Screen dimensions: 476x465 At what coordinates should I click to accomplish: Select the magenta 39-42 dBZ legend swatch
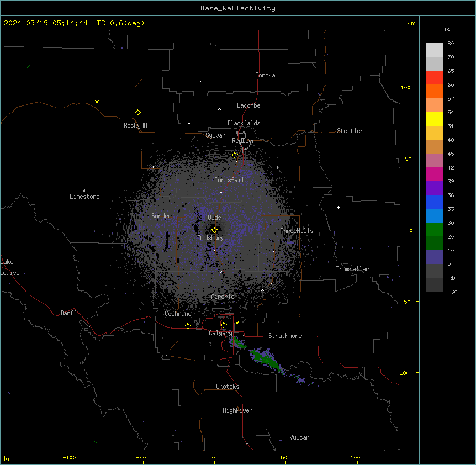(x=434, y=174)
